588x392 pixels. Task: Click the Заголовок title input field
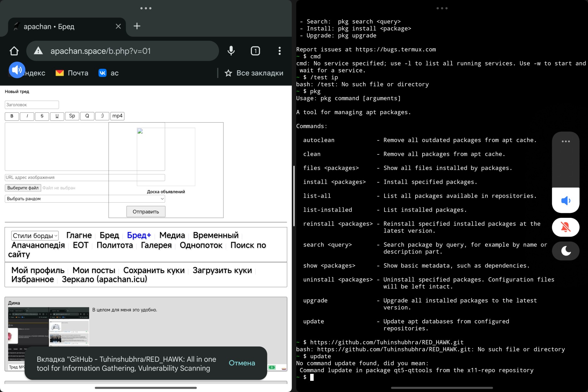pos(32,105)
